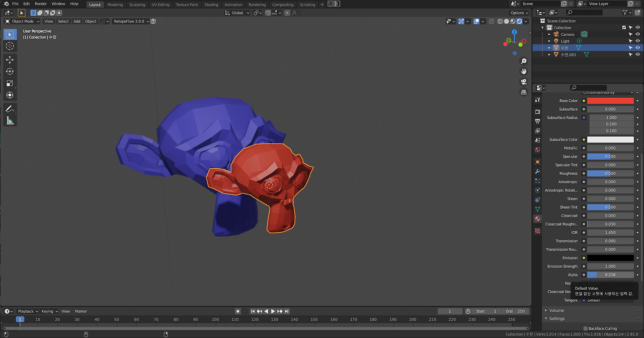Open the Modifier properties wrench tab
The width and height of the screenshot is (644, 338).
(537, 172)
